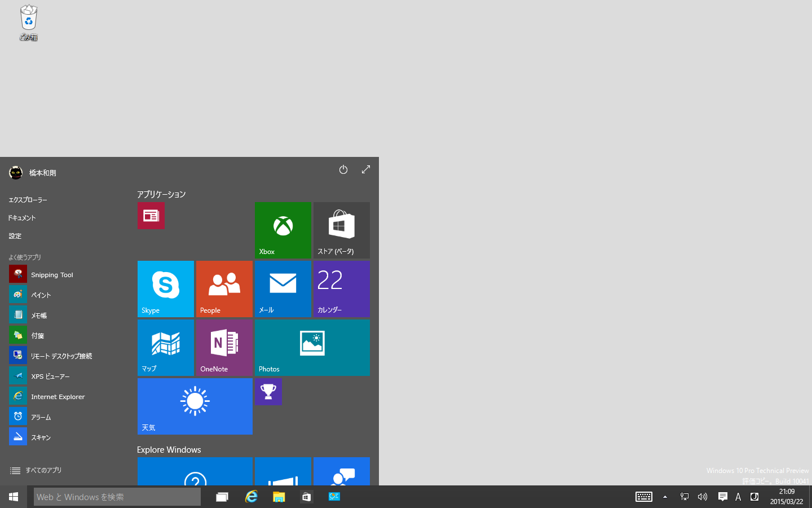Open the middle Explore Windows tile
This screenshot has height=508, width=812.
(x=283, y=471)
